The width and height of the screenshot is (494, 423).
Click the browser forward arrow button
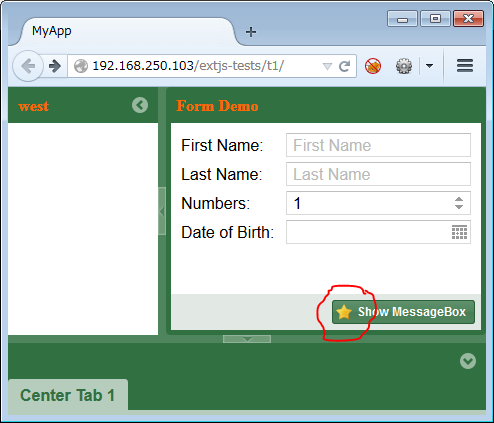click(55, 66)
